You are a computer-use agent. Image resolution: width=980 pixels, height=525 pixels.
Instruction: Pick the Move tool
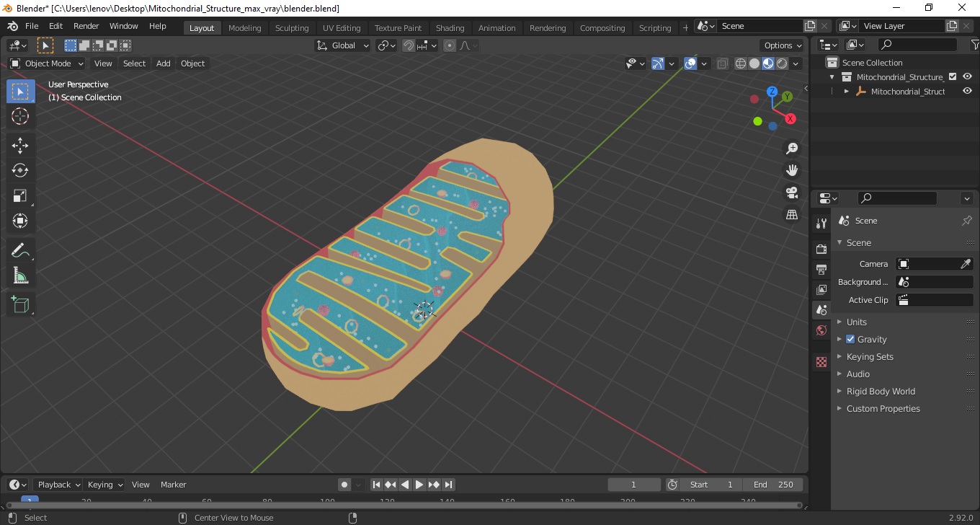[x=20, y=146]
